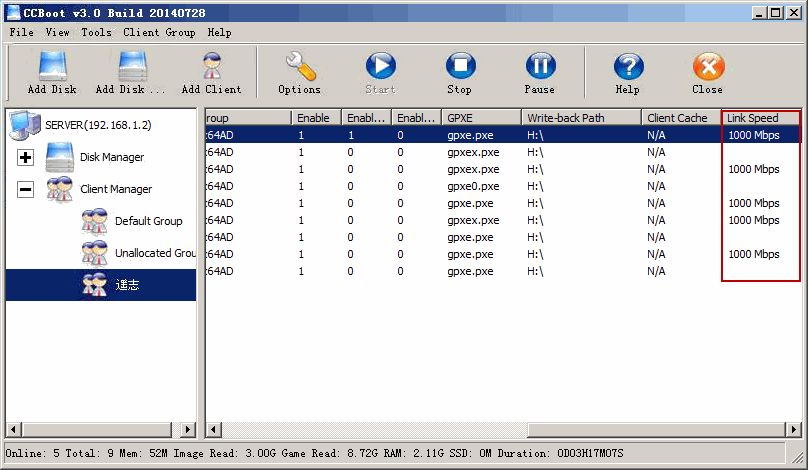Image resolution: width=808 pixels, height=470 pixels.
Task: Open the File menu
Action: [x=21, y=32]
